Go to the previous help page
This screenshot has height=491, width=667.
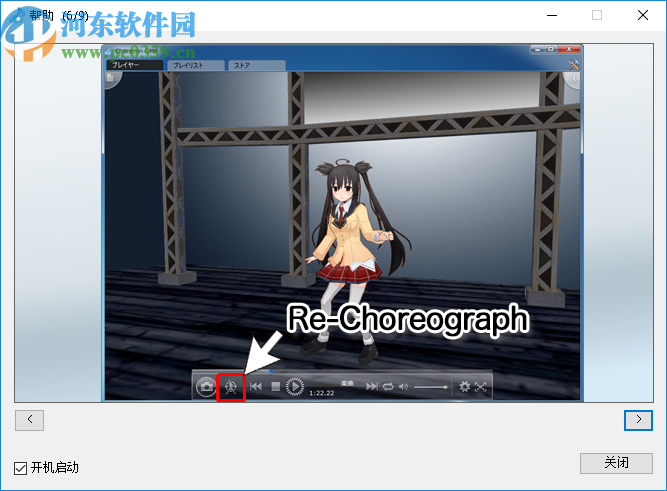coord(29,420)
